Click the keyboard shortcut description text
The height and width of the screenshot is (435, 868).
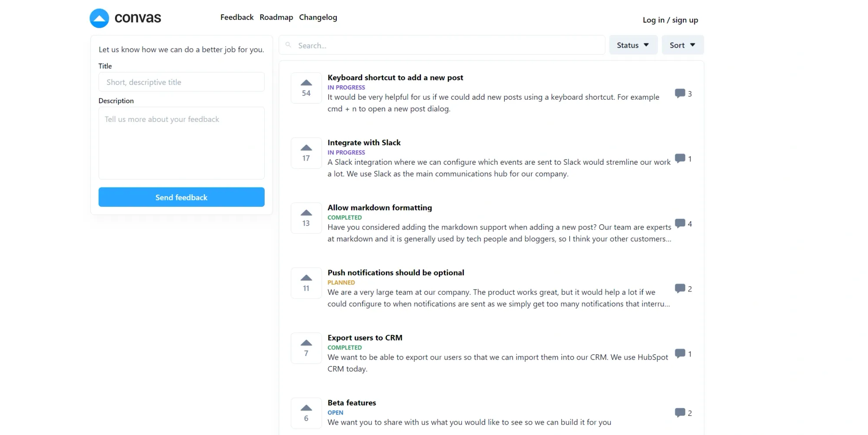click(493, 103)
